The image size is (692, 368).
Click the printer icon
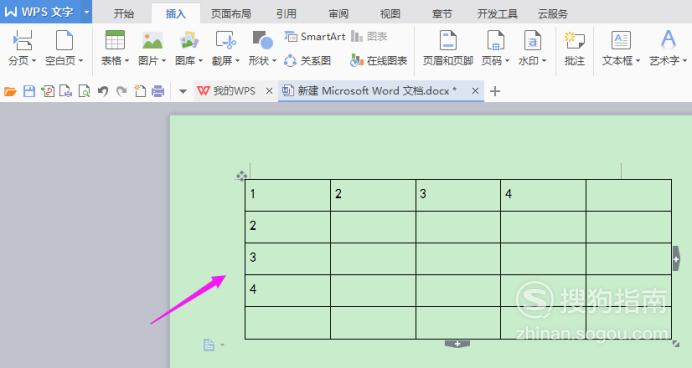click(158, 91)
